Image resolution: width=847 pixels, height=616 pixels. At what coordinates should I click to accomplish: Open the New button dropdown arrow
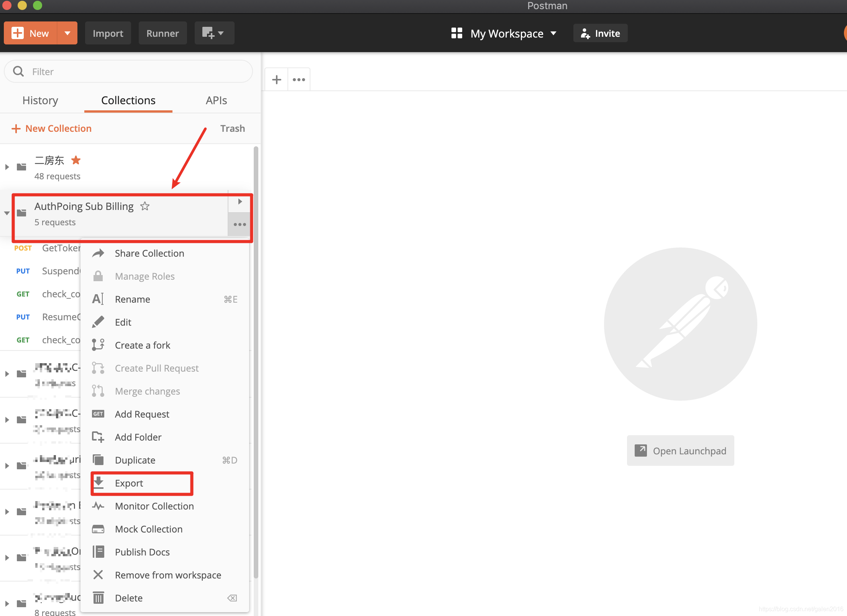tap(67, 33)
